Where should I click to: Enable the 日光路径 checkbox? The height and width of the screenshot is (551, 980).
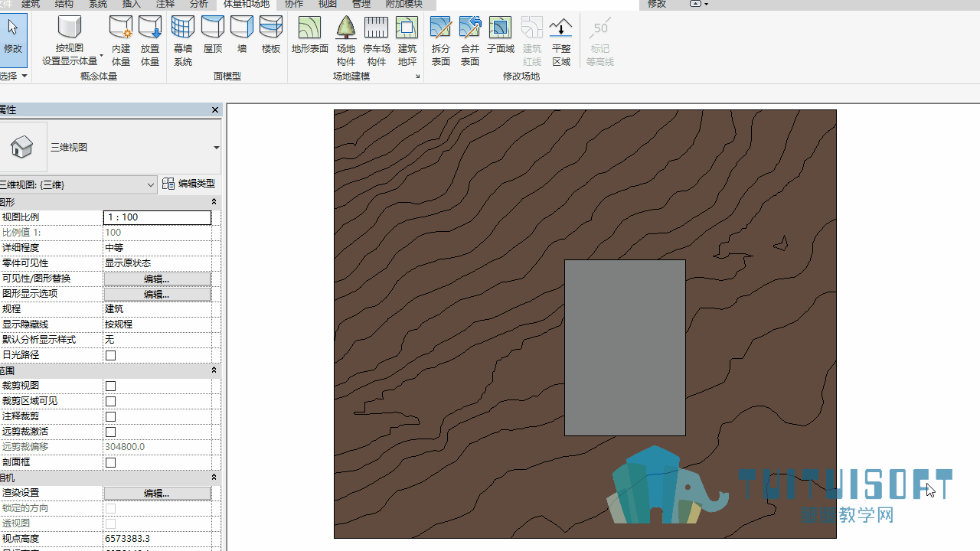click(x=111, y=355)
